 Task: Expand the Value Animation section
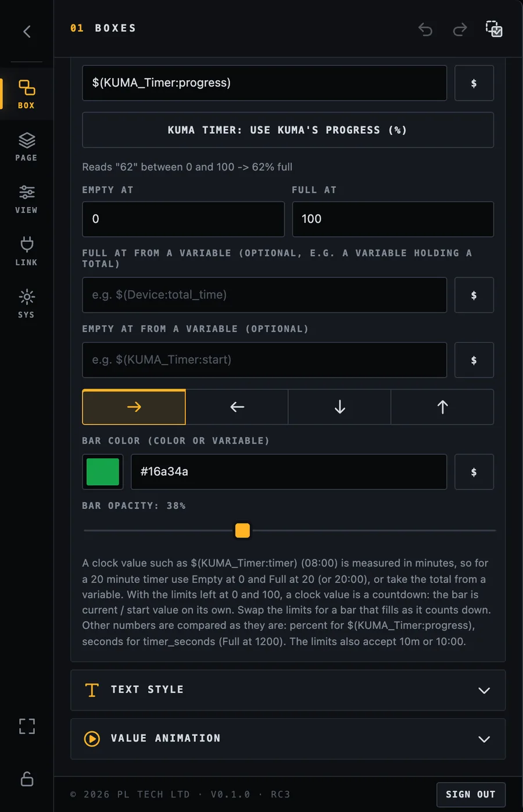pyautogui.click(x=288, y=739)
